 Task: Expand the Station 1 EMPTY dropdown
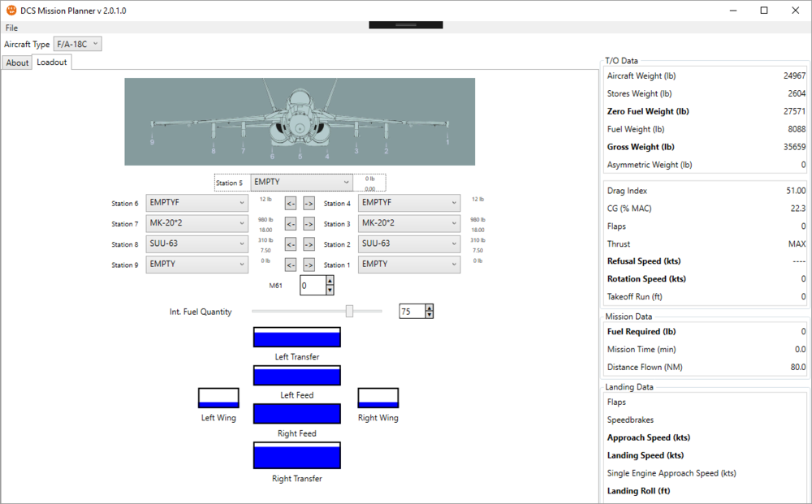pos(409,264)
